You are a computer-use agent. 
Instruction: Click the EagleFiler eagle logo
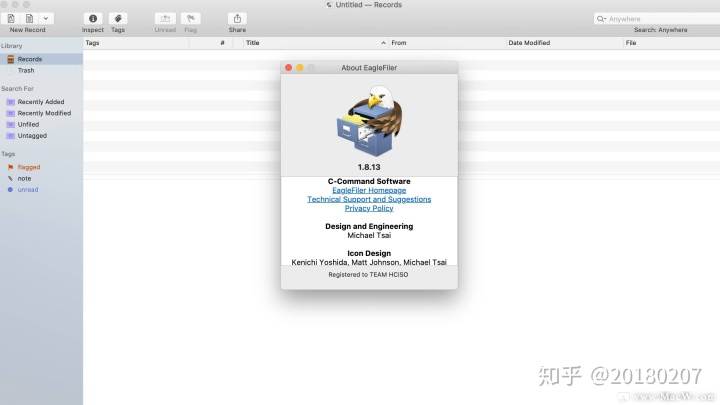point(370,121)
